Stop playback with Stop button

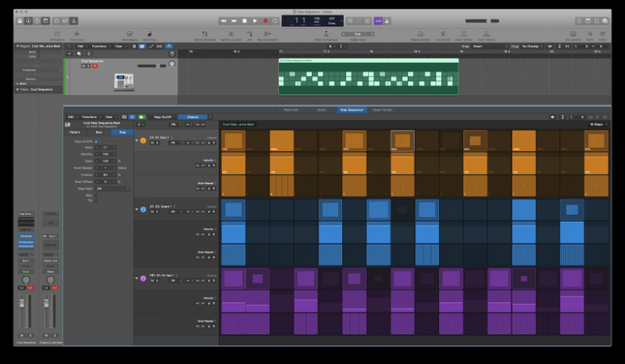click(245, 21)
